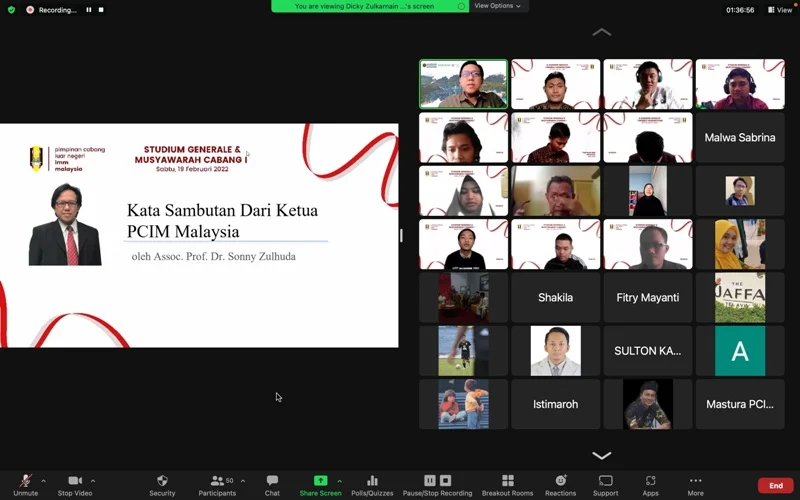The width and height of the screenshot is (800, 500).
Task: Go to previous page of gallery
Action: click(602, 32)
